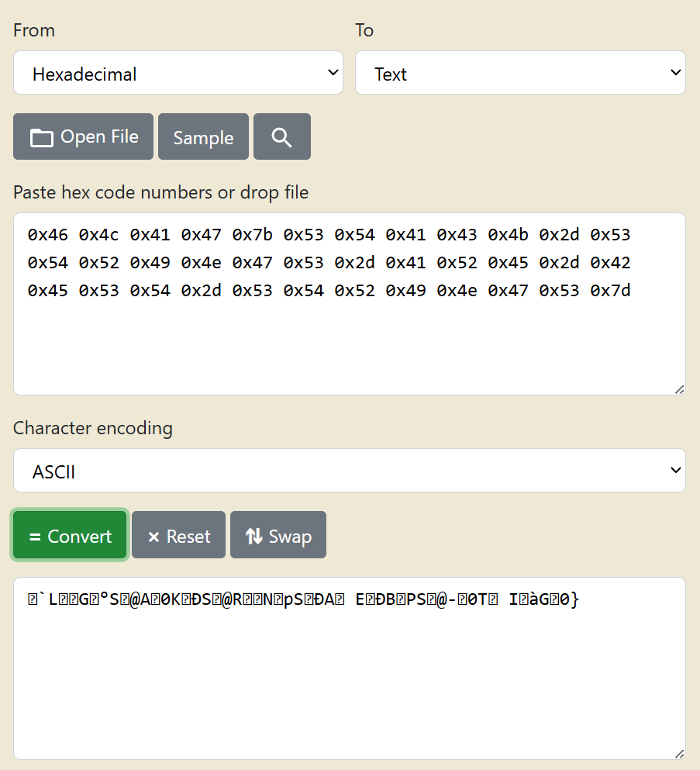The image size is (700, 770).
Task: Click the 'Character encoding' label
Action: click(x=93, y=428)
